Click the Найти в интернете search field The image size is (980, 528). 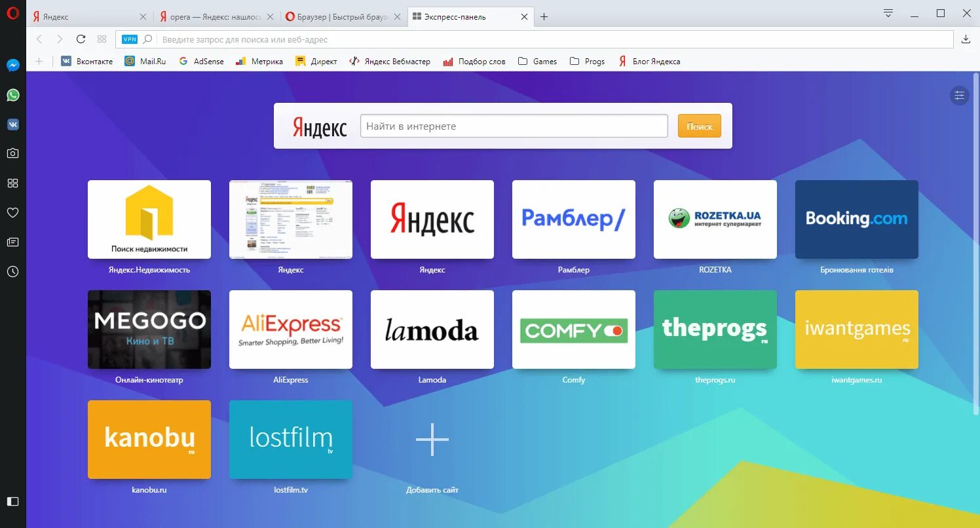tap(514, 126)
